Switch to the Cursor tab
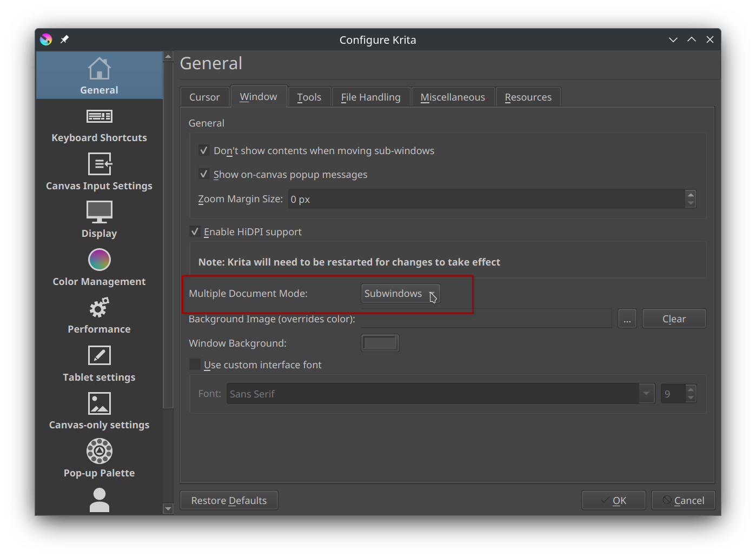 (x=204, y=97)
